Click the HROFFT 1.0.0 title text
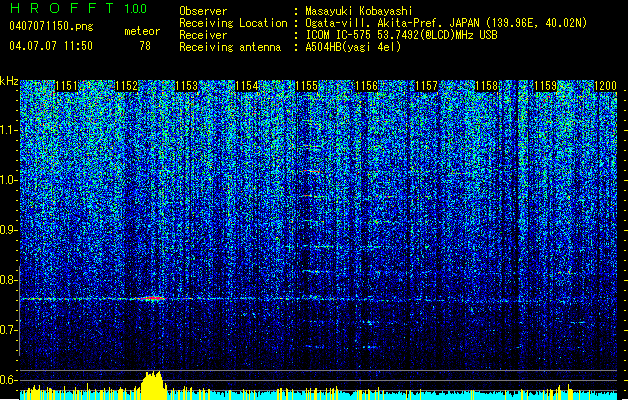 78,8
